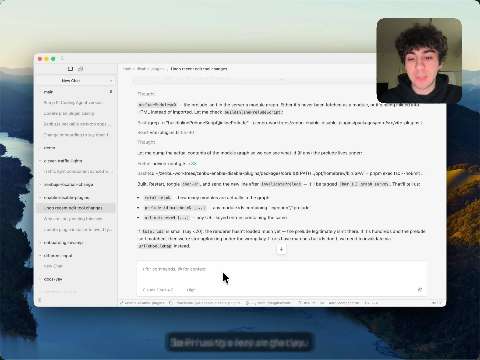Click the icon at the input's bottom-right corner
The image size is (480, 360).
[x=420, y=290]
